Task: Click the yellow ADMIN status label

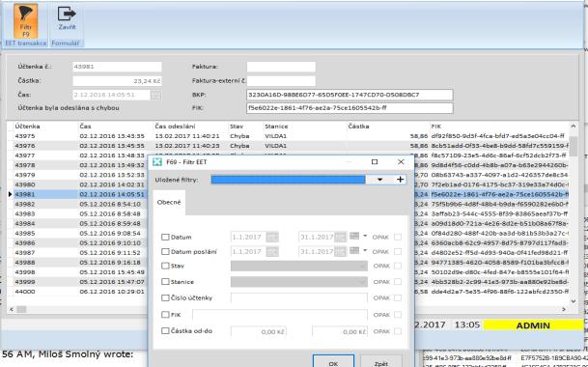Action: coord(533,325)
